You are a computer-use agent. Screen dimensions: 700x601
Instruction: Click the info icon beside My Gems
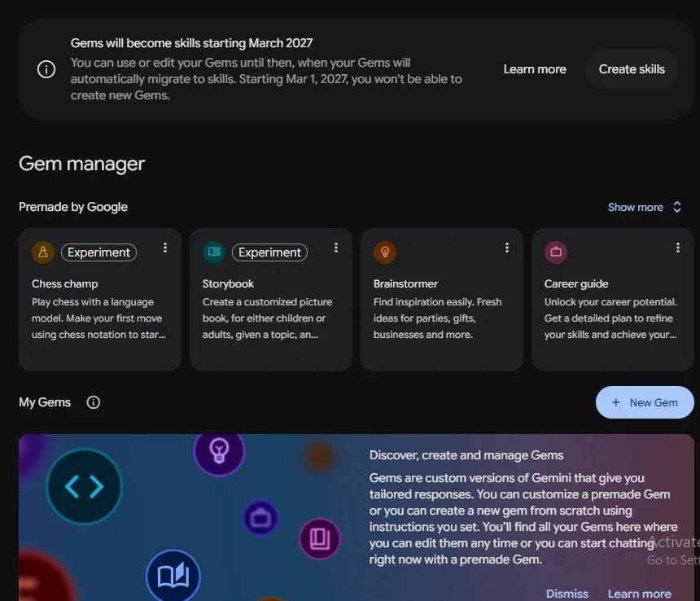pos(94,402)
